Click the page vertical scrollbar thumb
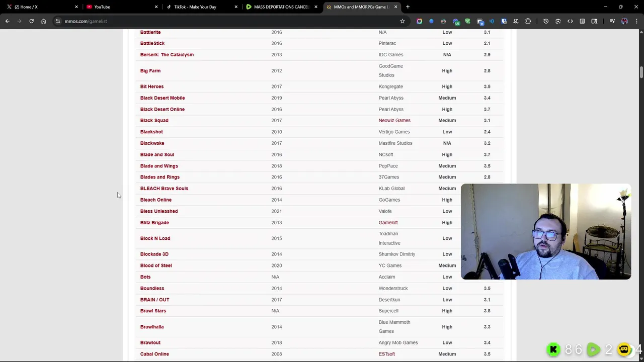The height and width of the screenshot is (362, 644). pyautogui.click(x=641, y=72)
